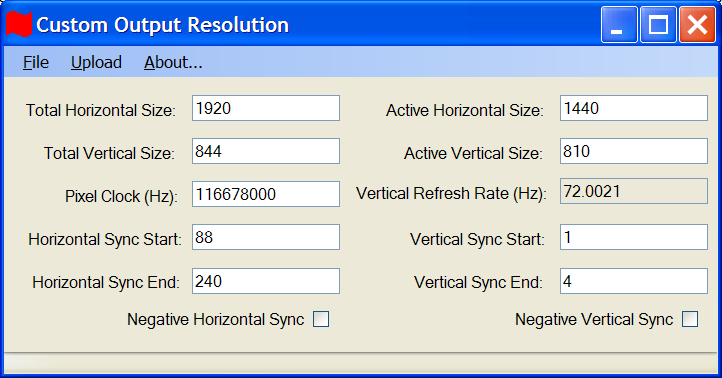The height and width of the screenshot is (378, 722).
Task: Click the Pixel Clock (Hz) field
Action: click(x=266, y=194)
